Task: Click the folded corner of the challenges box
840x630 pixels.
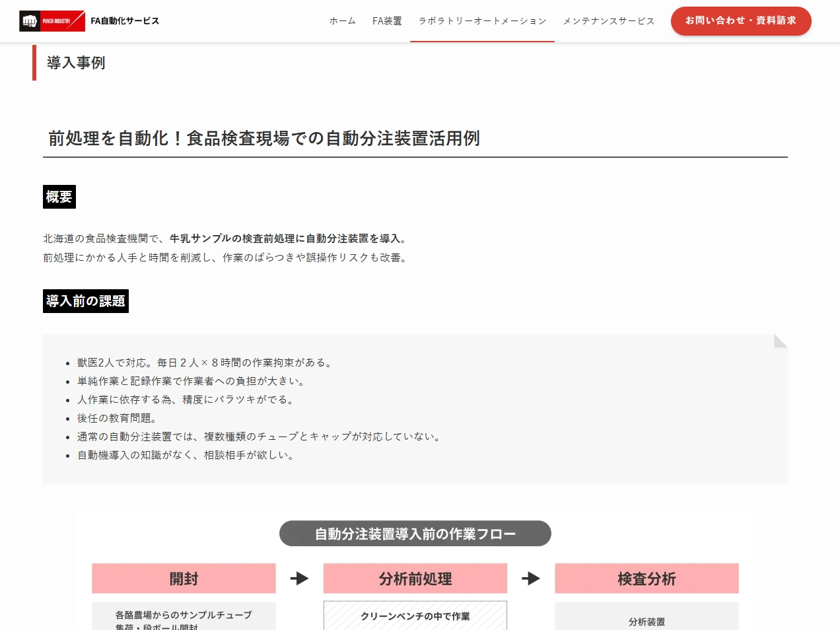Action: pos(780,341)
